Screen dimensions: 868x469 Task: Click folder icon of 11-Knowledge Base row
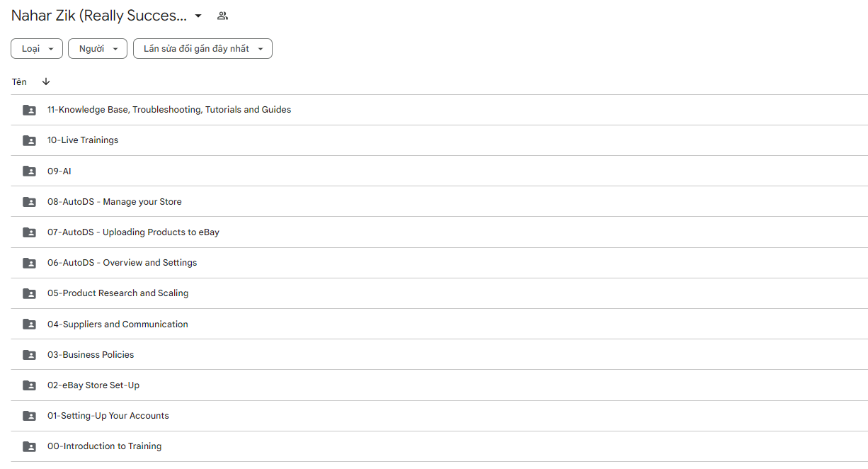tap(29, 110)
